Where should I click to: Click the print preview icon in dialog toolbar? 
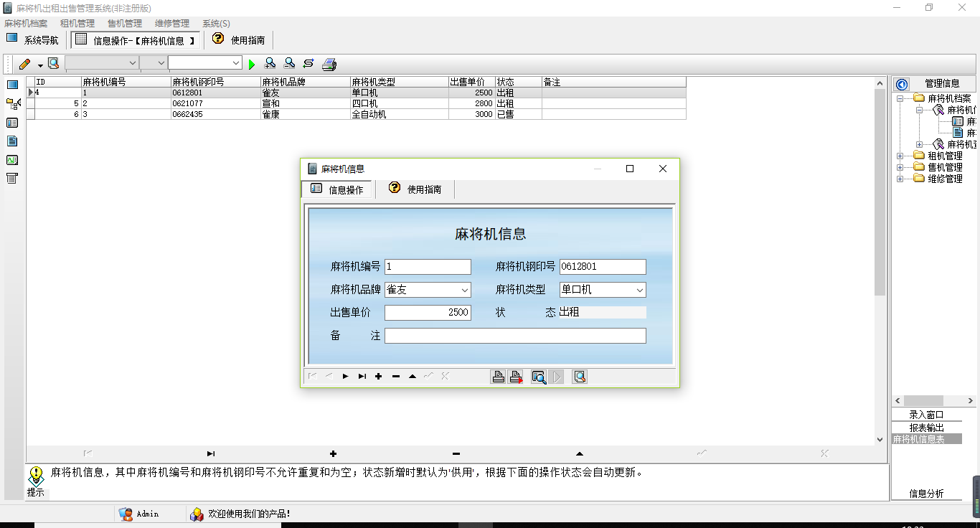tap(538, 377)
